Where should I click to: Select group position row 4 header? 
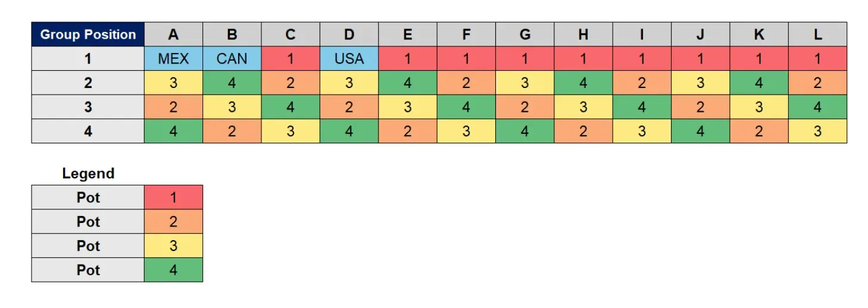coord(88,131)
